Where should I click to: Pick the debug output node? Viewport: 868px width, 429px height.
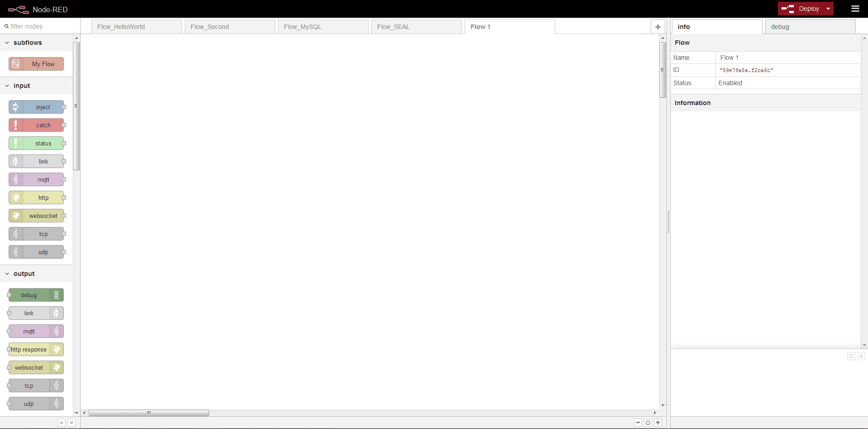pos(36,295)
